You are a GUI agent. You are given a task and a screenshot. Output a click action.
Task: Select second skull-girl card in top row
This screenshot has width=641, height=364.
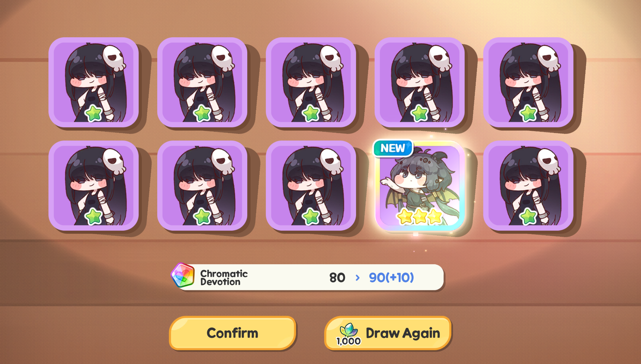point(202,82)
